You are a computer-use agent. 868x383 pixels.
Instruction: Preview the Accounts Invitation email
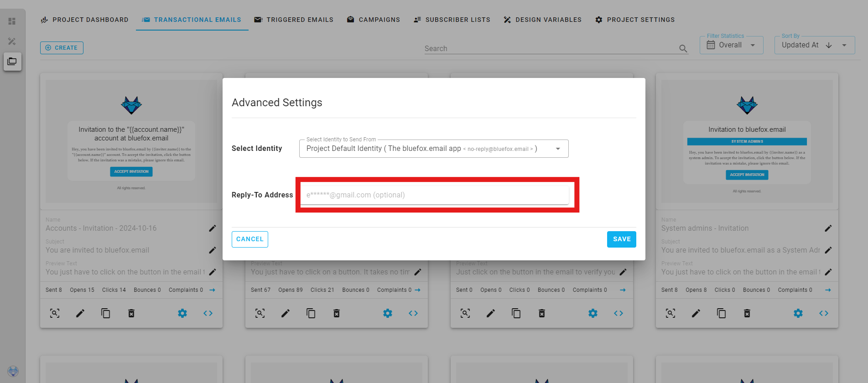(x=55, y=313)
